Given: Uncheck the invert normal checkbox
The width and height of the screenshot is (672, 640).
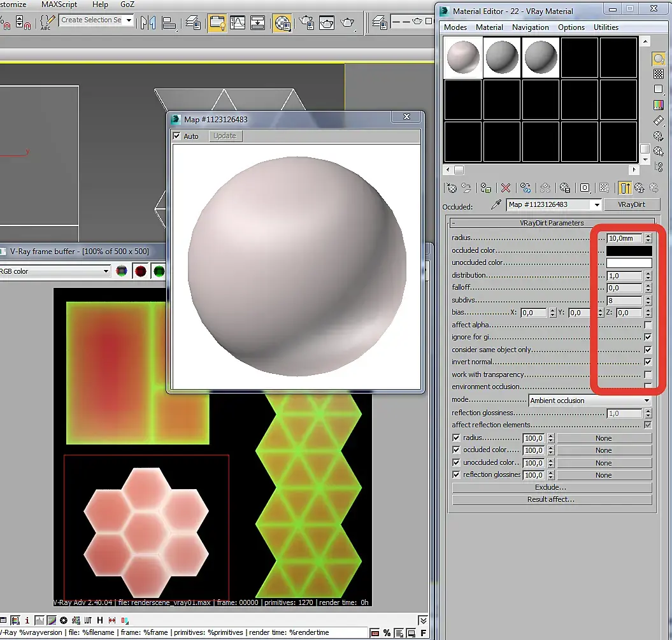Looking at the screenshot, I should click(x=648, y=362).
